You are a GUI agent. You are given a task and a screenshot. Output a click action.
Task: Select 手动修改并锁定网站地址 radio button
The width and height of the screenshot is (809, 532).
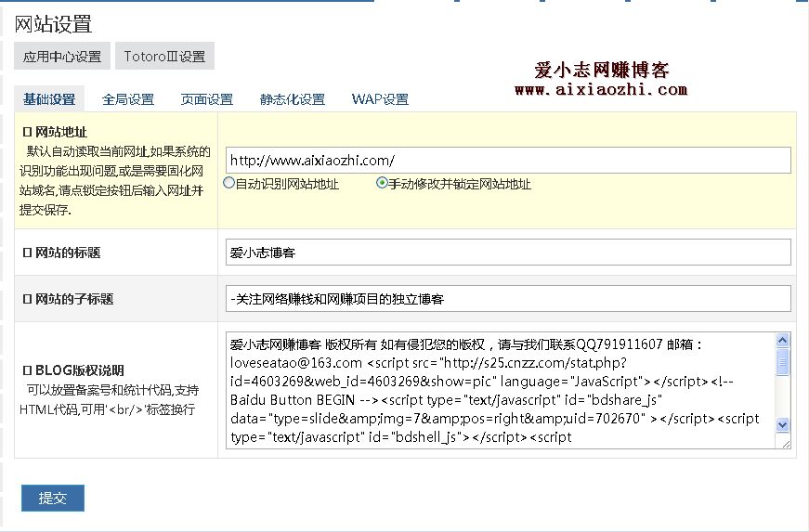382,183
